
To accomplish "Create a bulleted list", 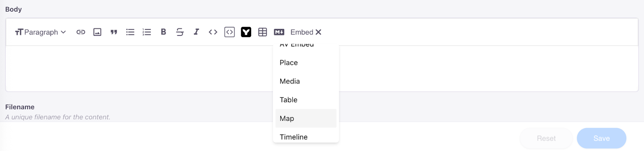I will point(130,32).
